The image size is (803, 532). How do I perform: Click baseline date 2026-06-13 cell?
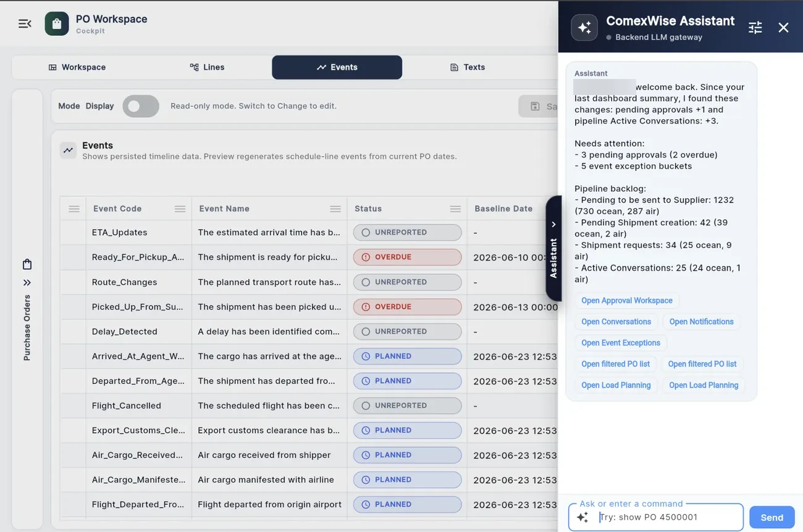click(x=513, y=307)
